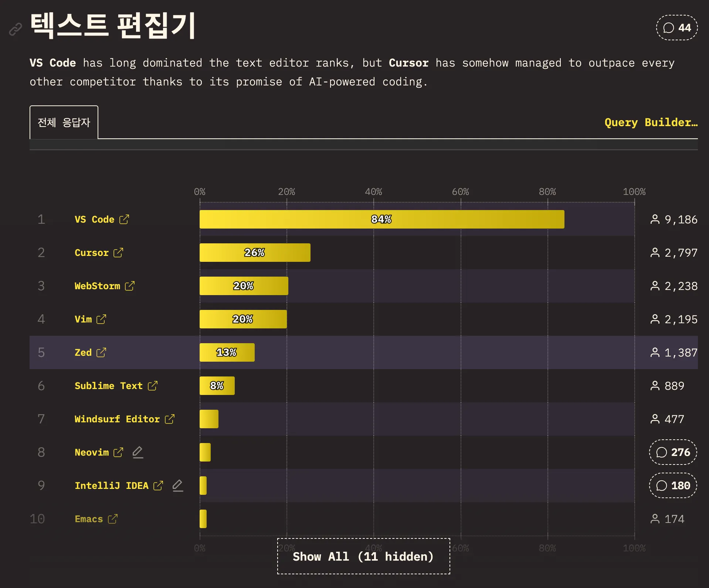The height and width of the screenshot is (588, 709).
Task: Select the 전체 응답자 tab
Action: pyautogui.click(x=64, y=122)
